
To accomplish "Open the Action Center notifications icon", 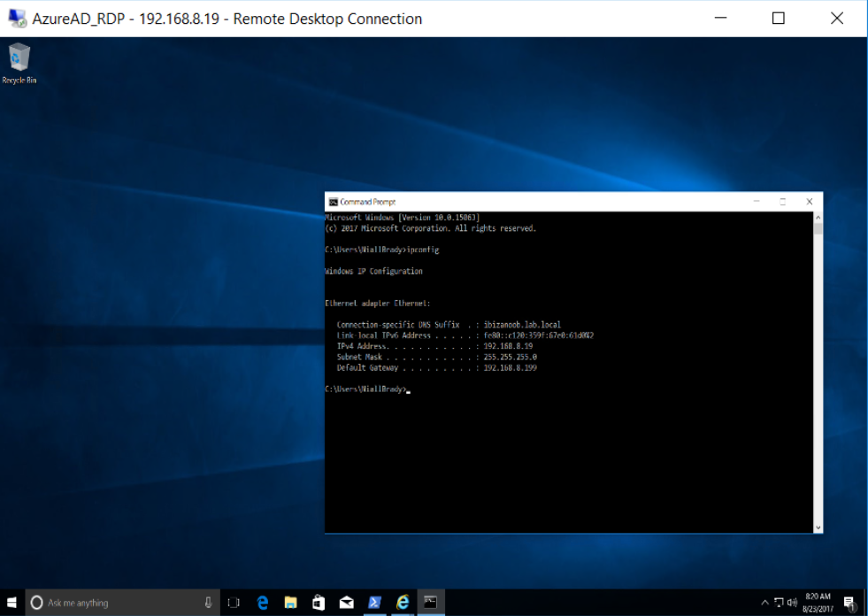I will tap(849, 603).
